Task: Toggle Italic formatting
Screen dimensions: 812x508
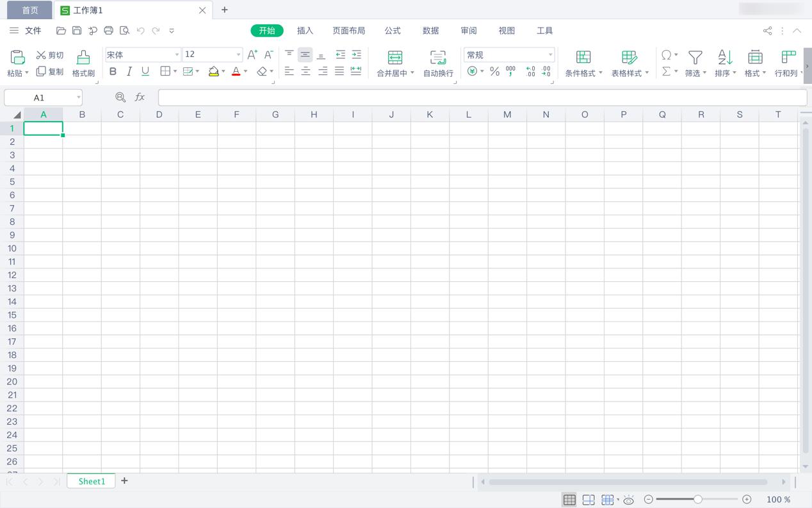Action: tap(129, 72)
